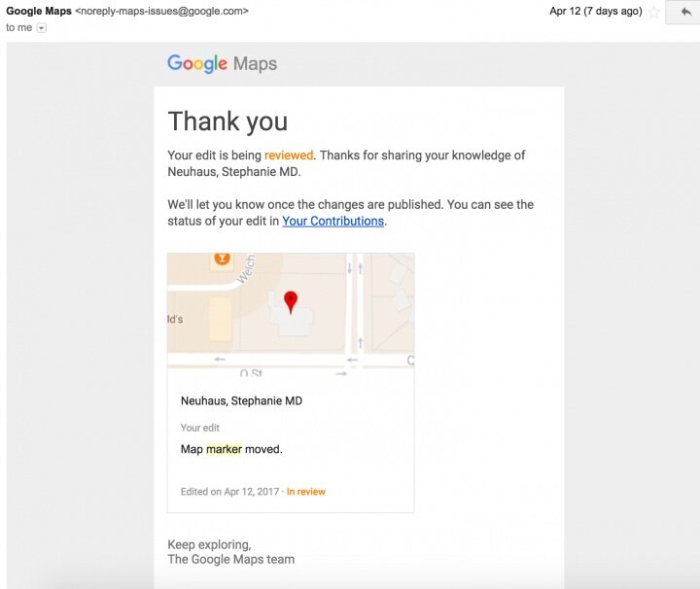This screenshot has width=700, height=589.
Task: Click the sender address noreply-maps-issues@google.com
Action: pos(162,11)
